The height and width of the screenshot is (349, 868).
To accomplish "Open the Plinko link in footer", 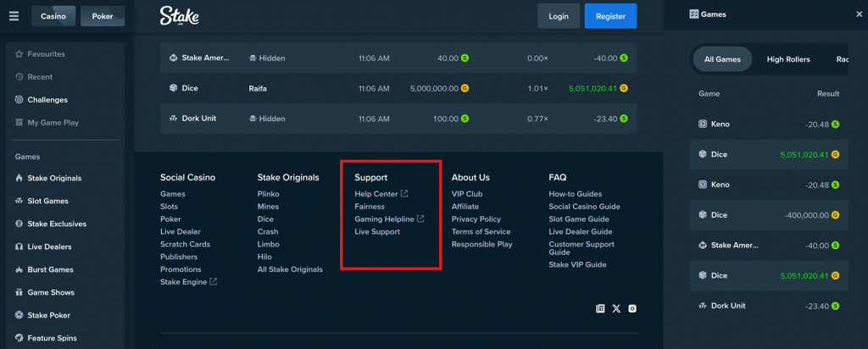I will click(x=268, y=194).
